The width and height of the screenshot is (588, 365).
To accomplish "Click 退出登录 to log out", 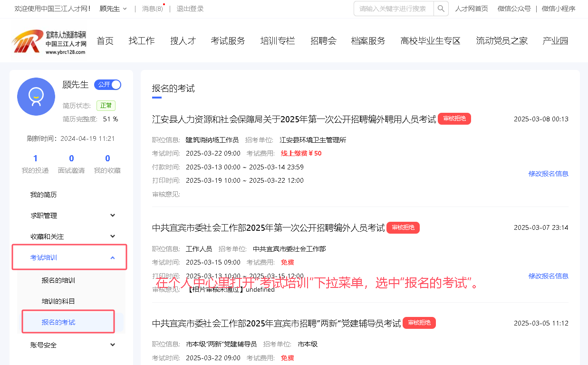I will point(190,9).
